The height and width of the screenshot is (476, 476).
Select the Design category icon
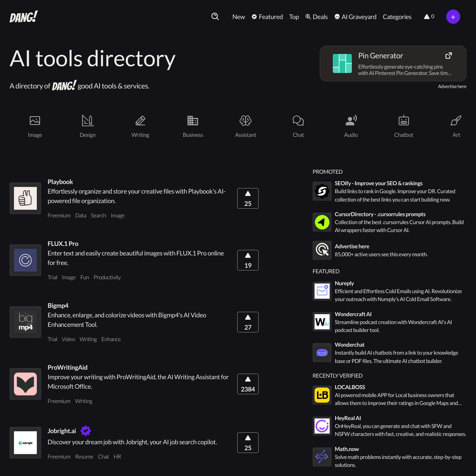pyautogui.click(x=88, y=121)
